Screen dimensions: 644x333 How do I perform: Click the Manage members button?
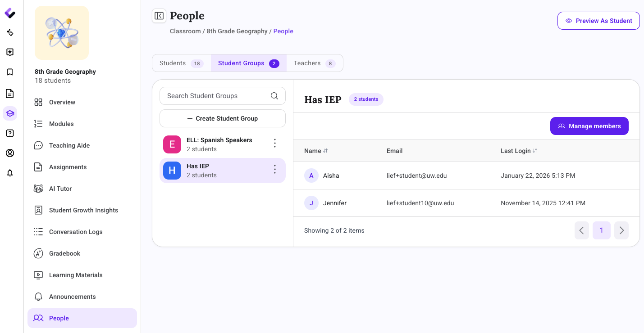tap(589, 126)
